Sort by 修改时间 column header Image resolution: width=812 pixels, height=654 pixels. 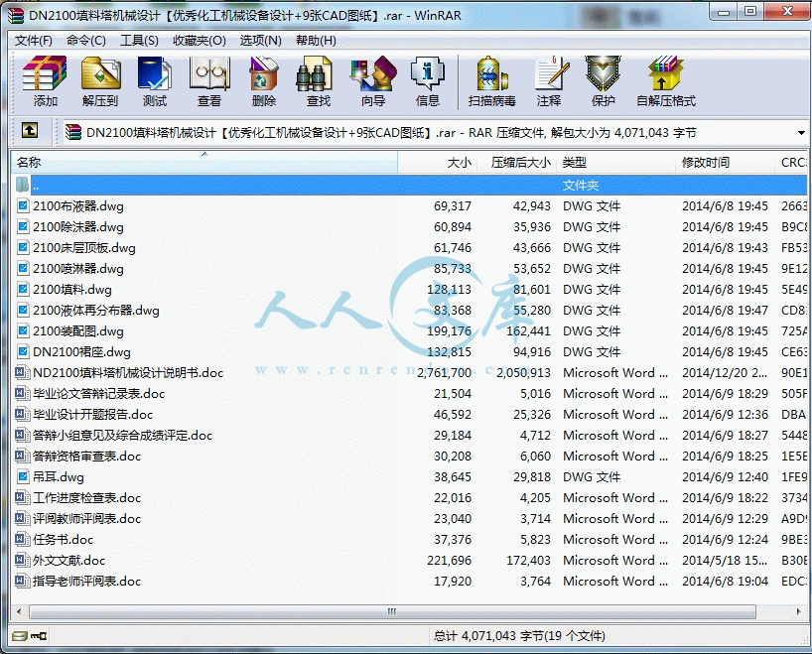(725, 162)
